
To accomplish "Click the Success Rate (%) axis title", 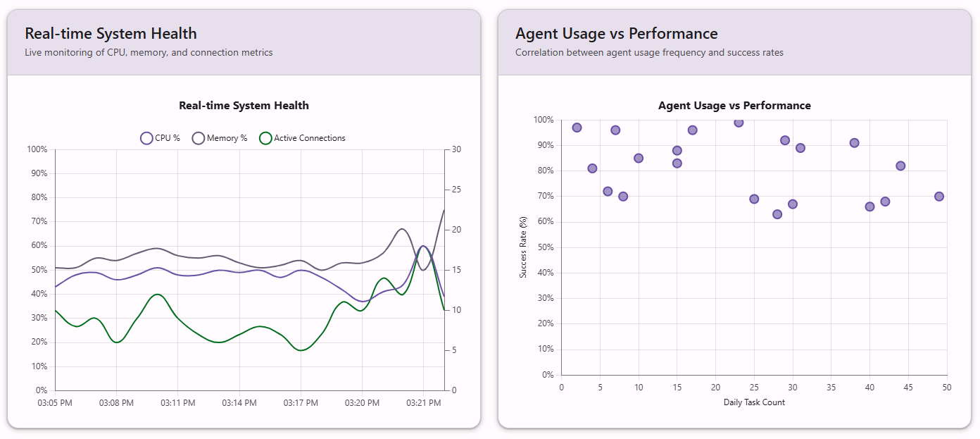I will (x=523, y=247).
